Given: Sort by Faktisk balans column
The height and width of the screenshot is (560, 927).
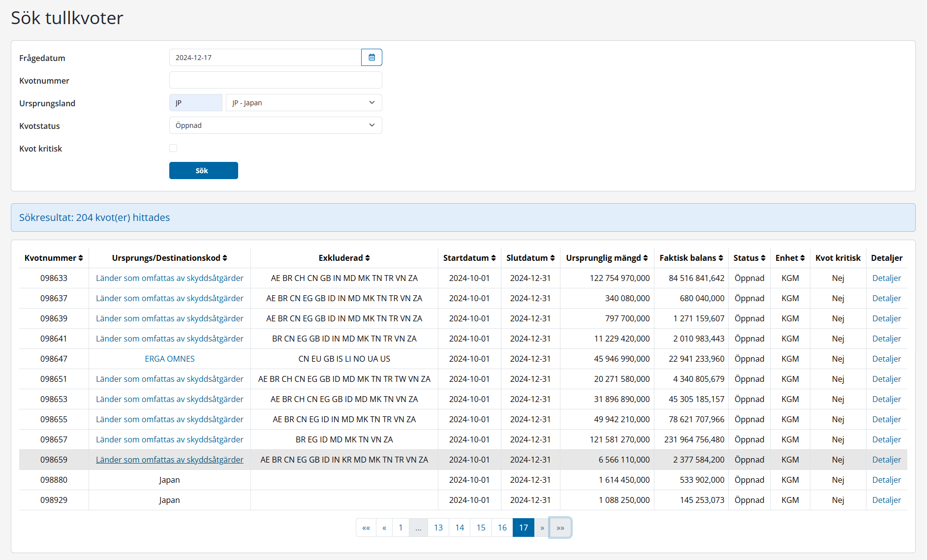Looking at the screenshot, I should tap(691, 258).
